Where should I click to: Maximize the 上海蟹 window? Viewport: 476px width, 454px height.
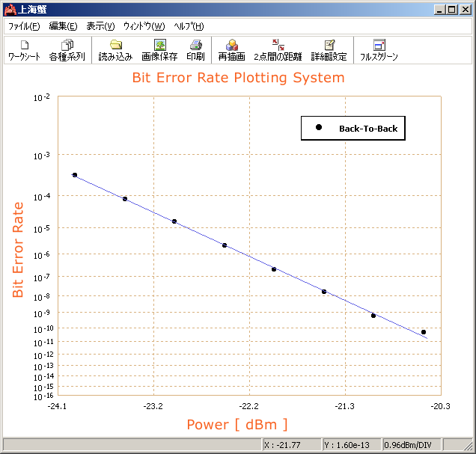tap(451, 9)
